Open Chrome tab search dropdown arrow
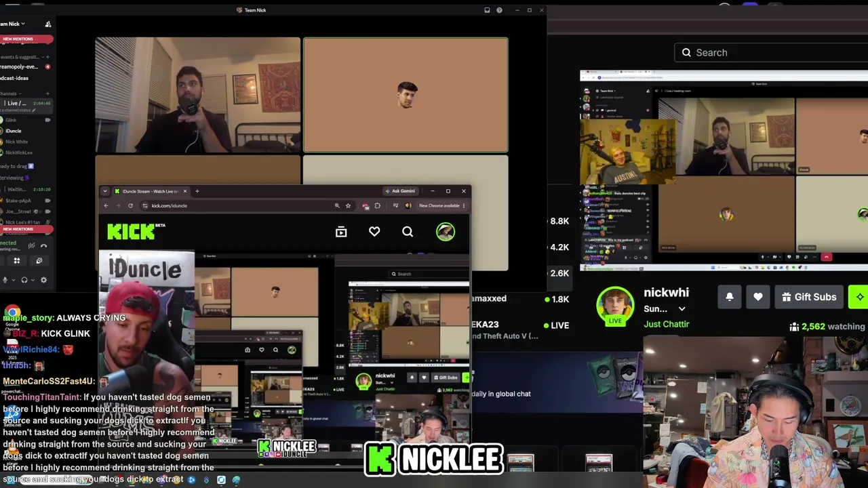 pyautogui.click(x=104, y=191)
